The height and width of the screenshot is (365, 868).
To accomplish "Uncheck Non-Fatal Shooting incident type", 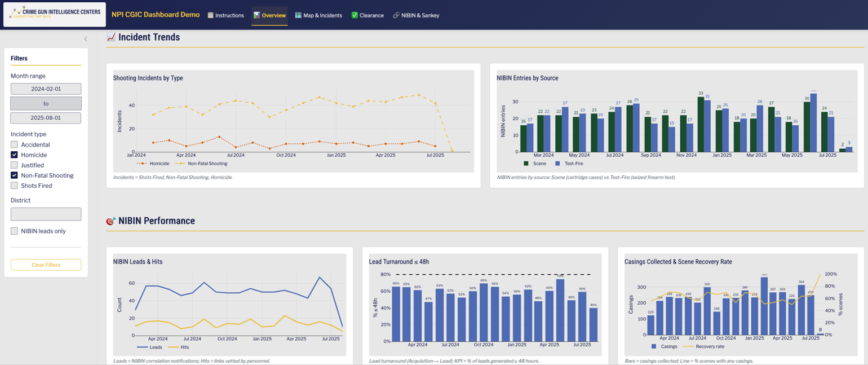I will [14, 175].
